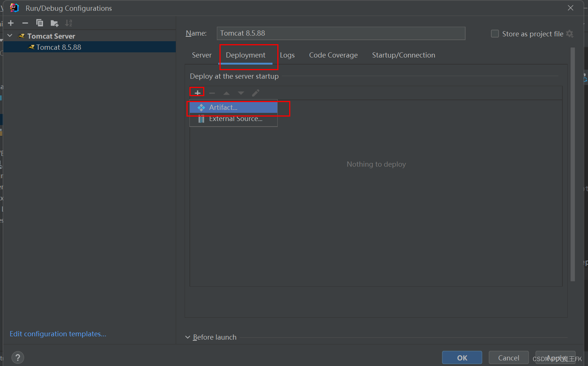Switch to the Server tab

[202, 55]
